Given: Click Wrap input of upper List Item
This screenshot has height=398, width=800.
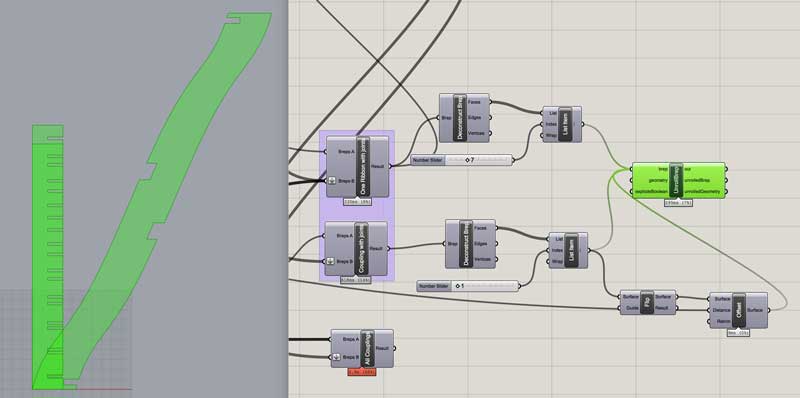Looking at the screenshot, I should pos(551,136).
